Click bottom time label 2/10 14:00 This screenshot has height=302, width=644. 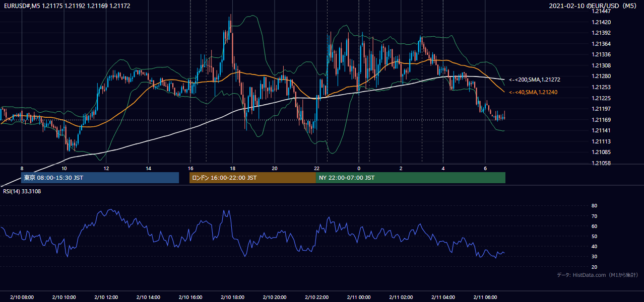pyautogui.click(x=148, y=297)
